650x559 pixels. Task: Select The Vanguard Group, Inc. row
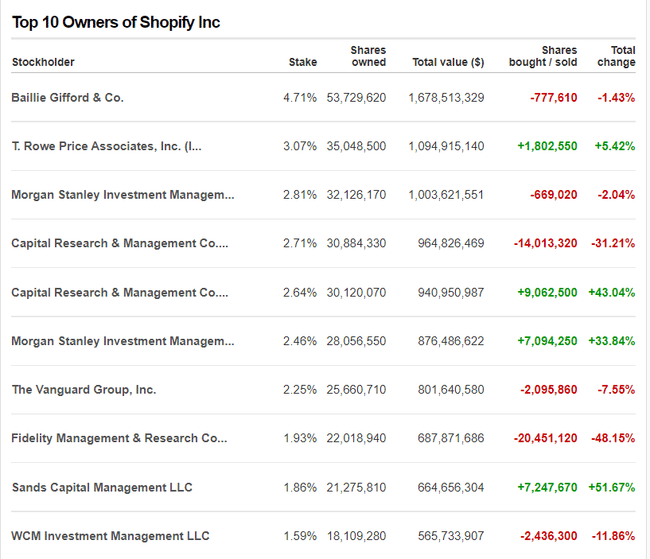tap(83, 390)
